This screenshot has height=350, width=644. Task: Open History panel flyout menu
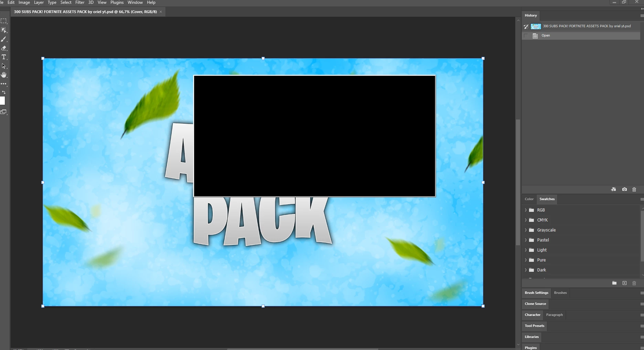coord(642,16)
